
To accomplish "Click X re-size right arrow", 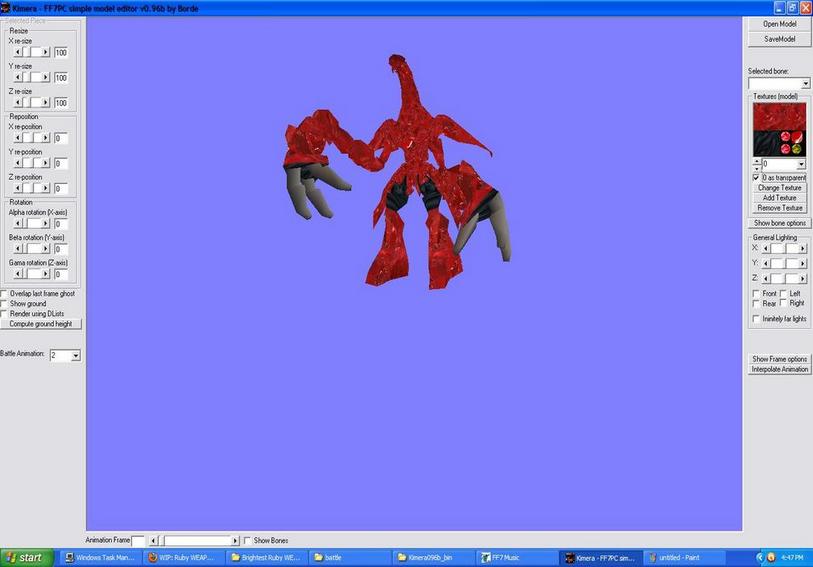I will pos(46,52).
